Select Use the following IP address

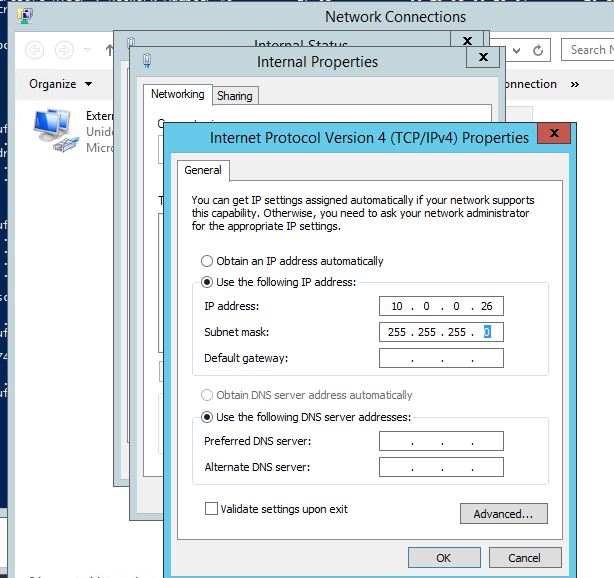[x=207, y=282]
